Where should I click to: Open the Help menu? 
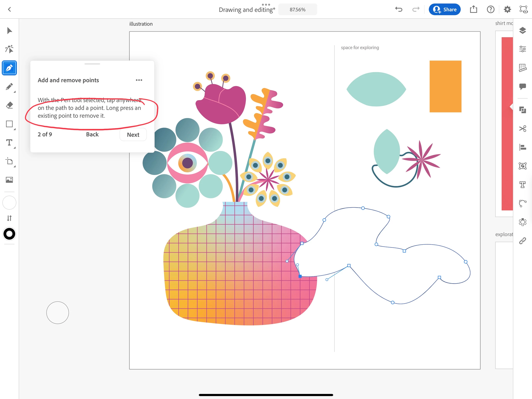490,10
